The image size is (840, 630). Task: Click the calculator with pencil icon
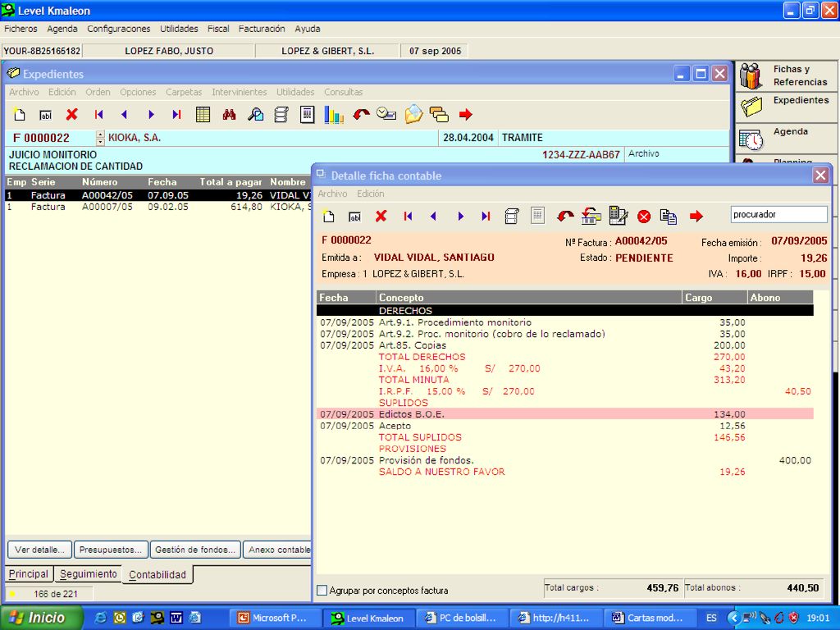click(x=619, y=216)
